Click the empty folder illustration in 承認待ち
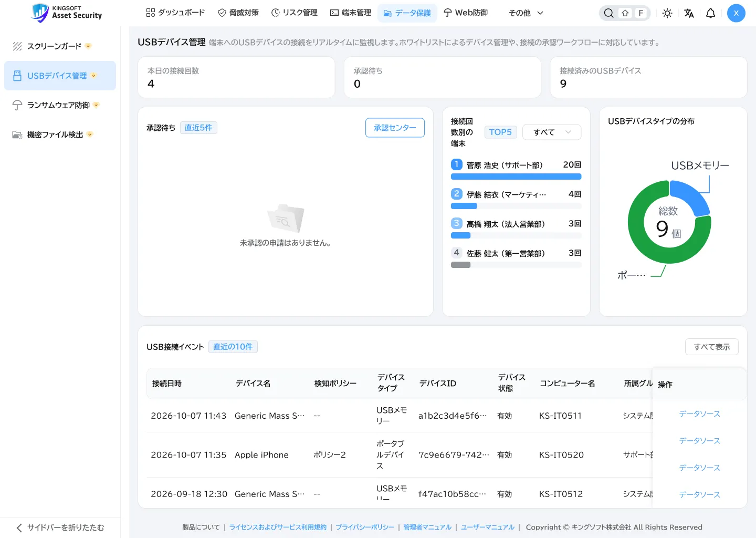Viewport: 756px width, 538px height. [286, 218]
